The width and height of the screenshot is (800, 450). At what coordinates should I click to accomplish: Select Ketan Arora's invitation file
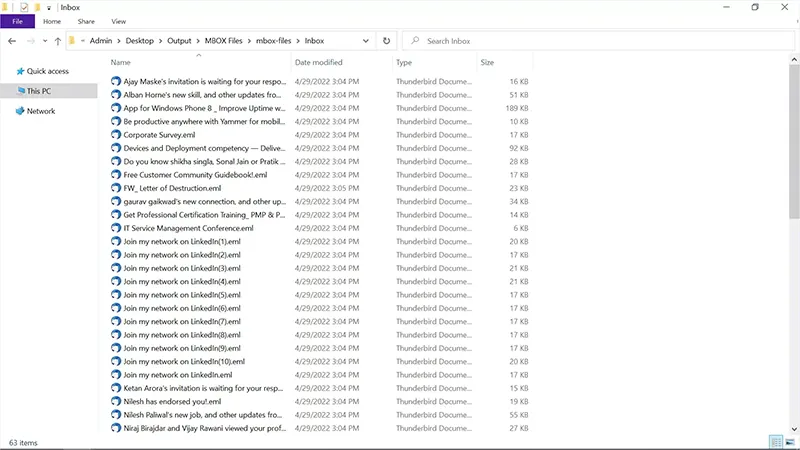pos(203,388)
